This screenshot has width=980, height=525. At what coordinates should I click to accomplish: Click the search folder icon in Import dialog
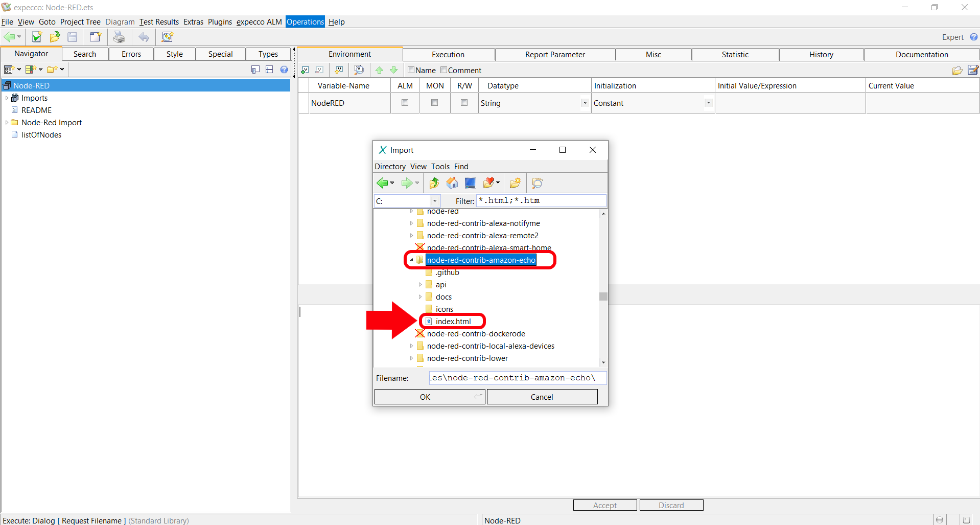pyautogui.click(x=537, y=183)
